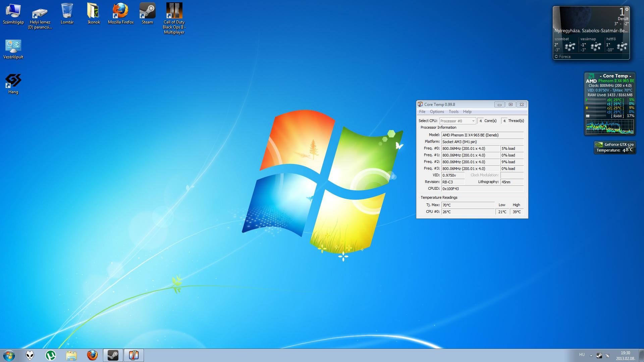The height and width of the screenshot is (362, 644).
Task: Click the Revision value RB-C3
Action: click(453, 182)
